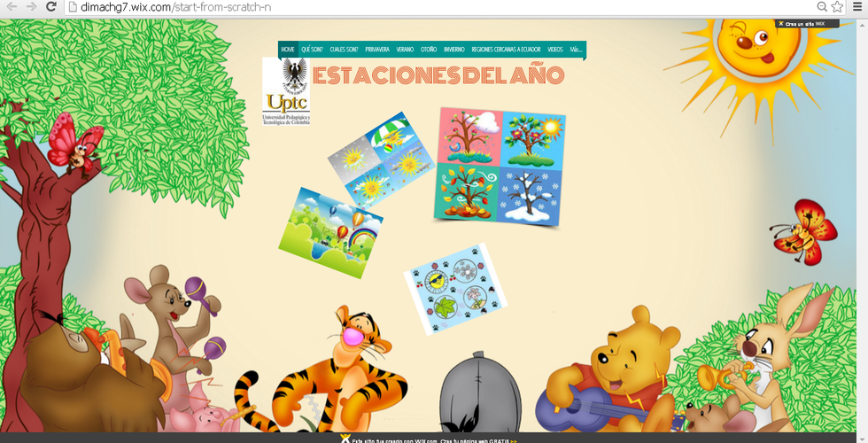
Task: Click the ESTACIONES DEL AÑO title
Action: (438, 75)
